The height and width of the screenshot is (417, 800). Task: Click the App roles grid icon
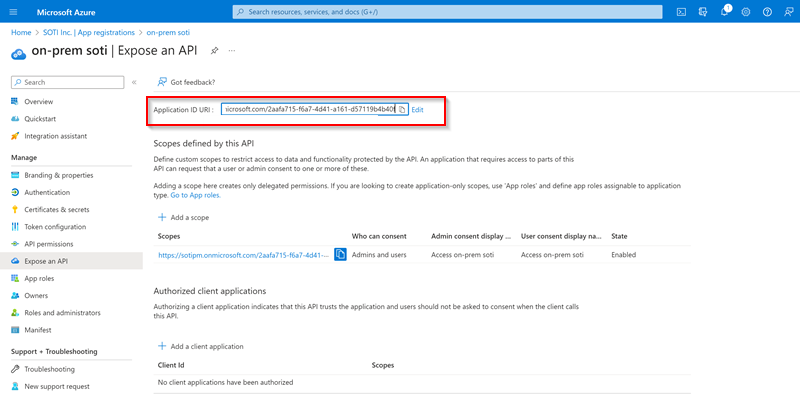pos(15,278)
